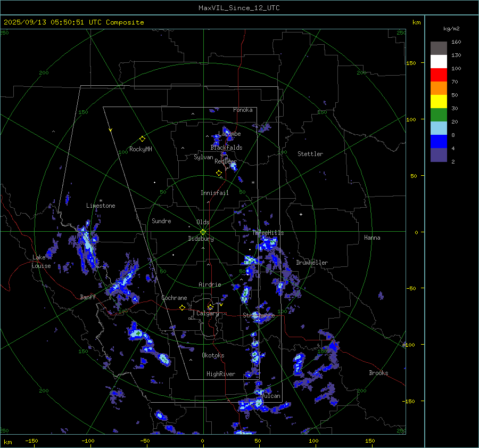Viewport: 479px width, 448px height.
Task: Click the Vulcan label
Action: point(271,396)
